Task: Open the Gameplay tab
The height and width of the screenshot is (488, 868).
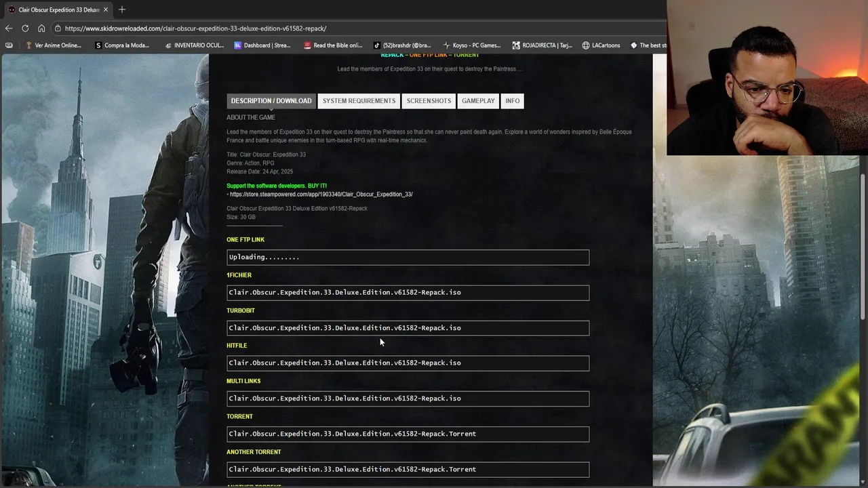Action: click(478, 101)
